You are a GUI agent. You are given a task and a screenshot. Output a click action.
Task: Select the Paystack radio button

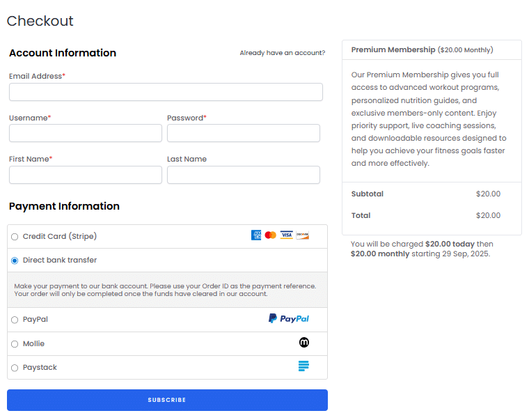15,368
